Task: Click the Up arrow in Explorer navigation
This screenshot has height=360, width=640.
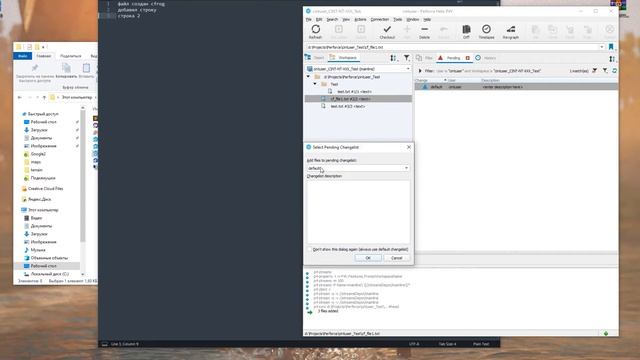Action: pyautogui.click(x=44, y=98)
